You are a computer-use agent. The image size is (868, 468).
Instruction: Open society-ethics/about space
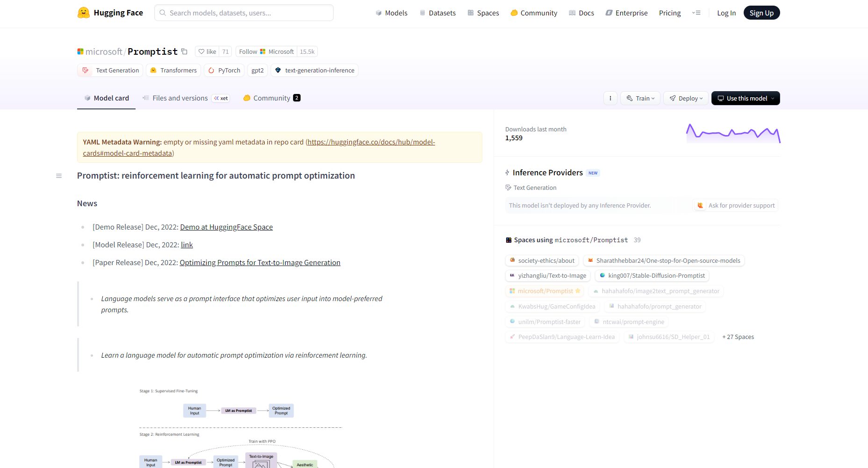[x=542, y=260]
